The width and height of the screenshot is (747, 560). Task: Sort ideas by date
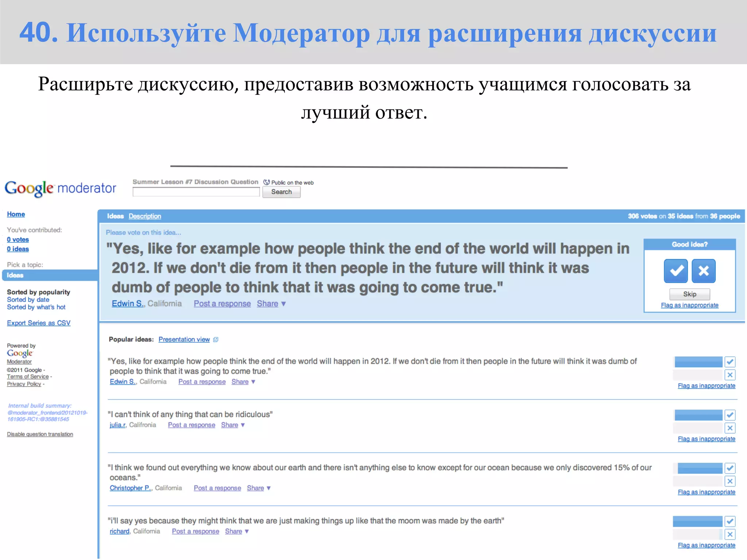point(28,300)
